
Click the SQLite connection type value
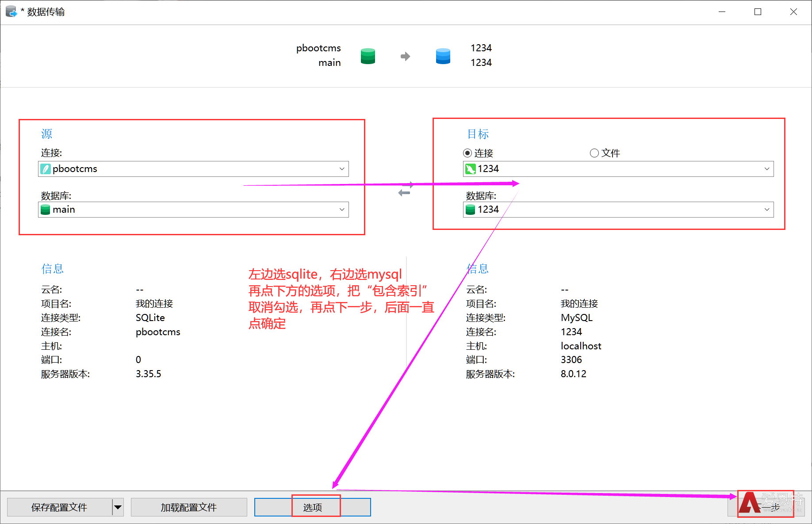point(150,318)
